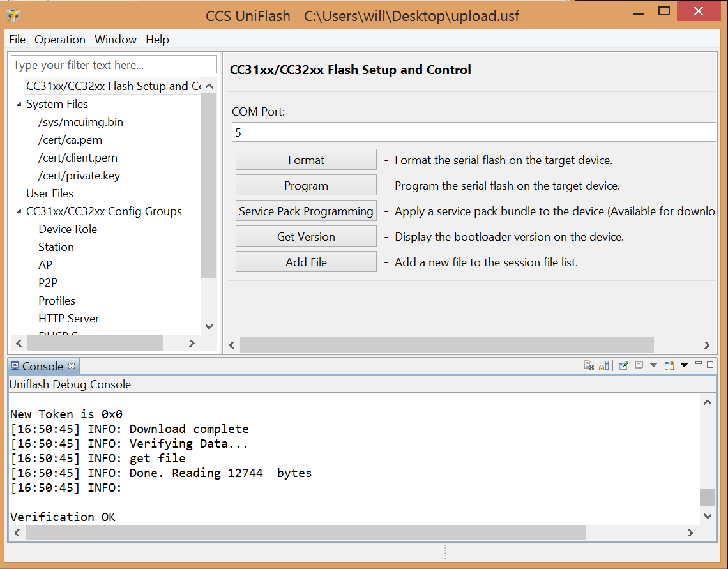This screenshot has height=569, width=728.
Task: Select Station config group
Action: click(56, 247)
